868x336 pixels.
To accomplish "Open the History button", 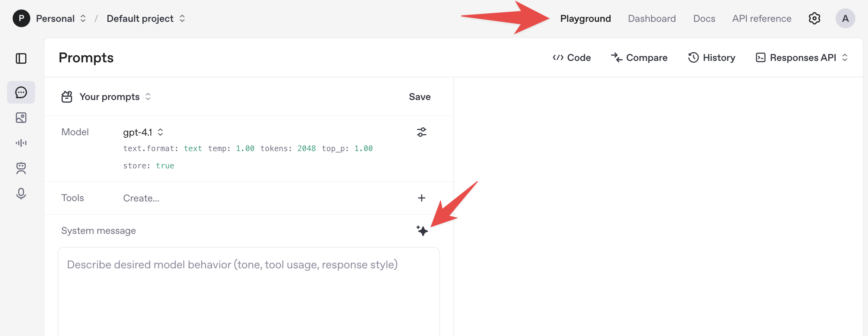I will point(711,58).
